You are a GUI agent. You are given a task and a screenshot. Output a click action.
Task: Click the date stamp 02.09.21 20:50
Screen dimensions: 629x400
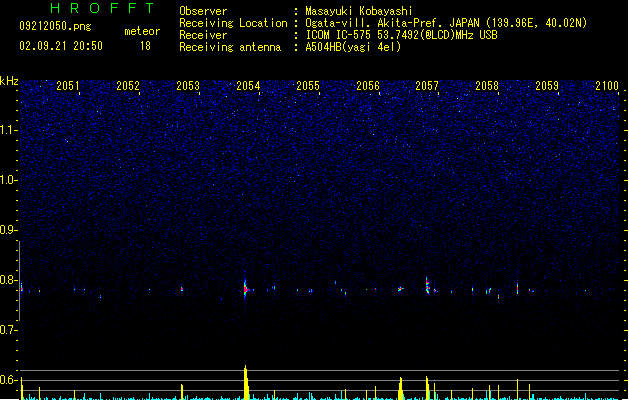click(x=61, y=46)
